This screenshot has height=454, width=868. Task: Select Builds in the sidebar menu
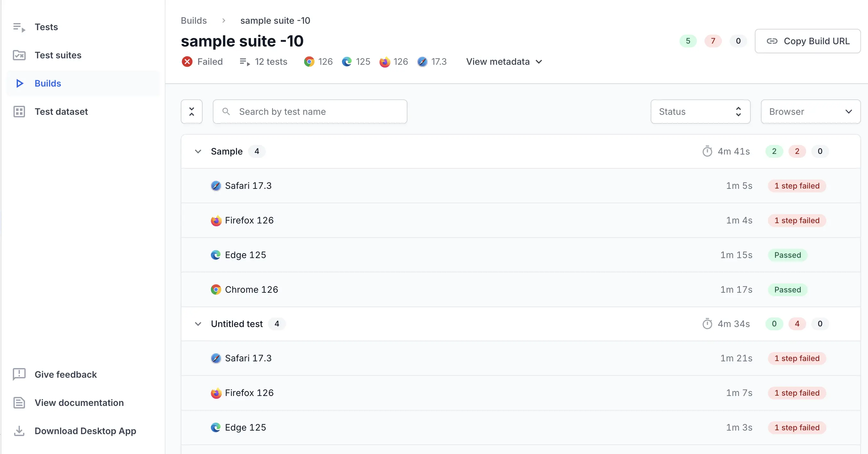tap(47, 83)
